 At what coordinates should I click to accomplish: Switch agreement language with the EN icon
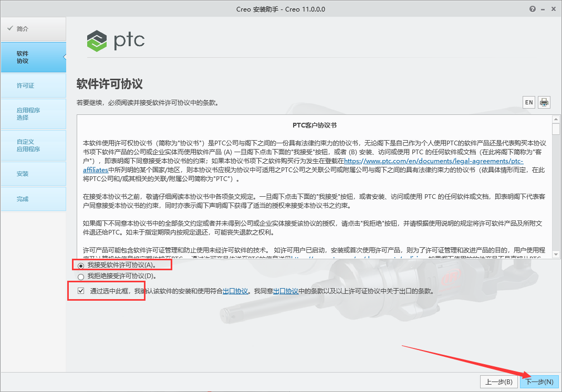pos(528,102)
